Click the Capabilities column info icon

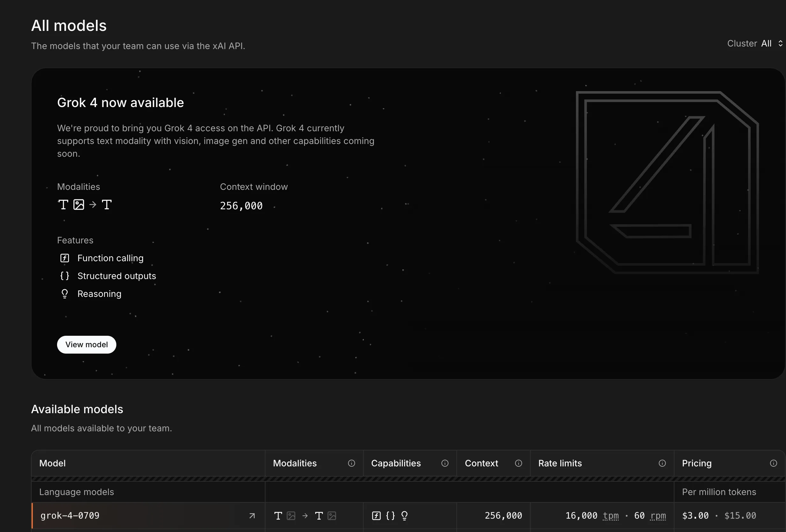tap(445, 463)
